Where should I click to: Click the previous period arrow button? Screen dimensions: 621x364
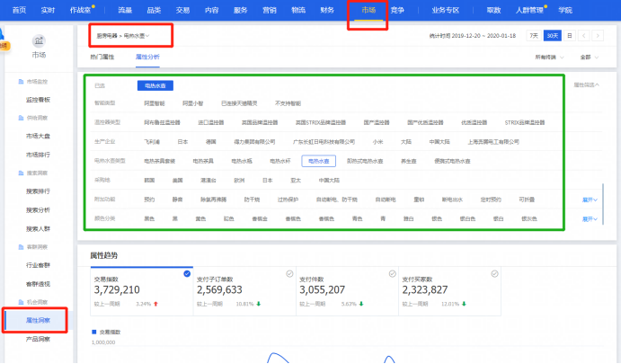[586, 35]
